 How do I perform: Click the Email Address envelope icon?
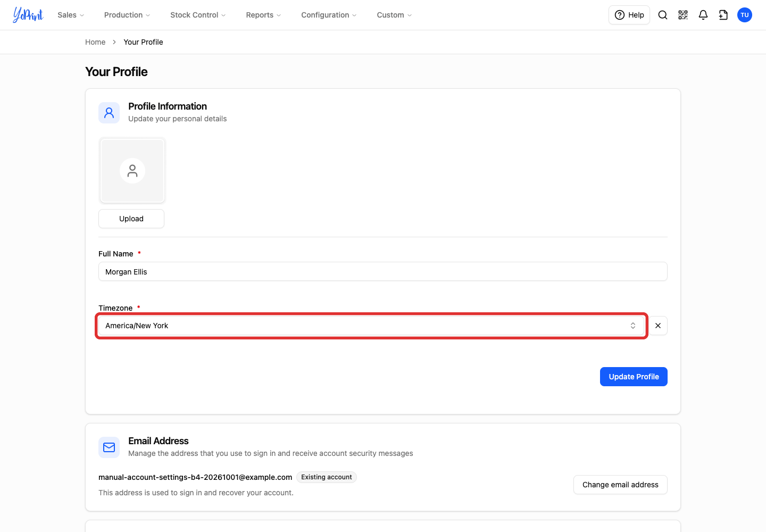pos(109,447)
